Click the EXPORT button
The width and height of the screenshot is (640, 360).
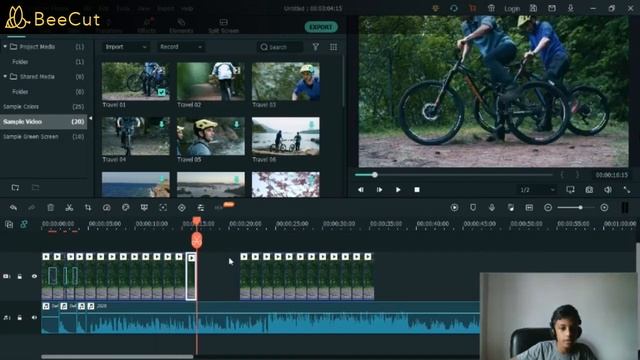[321, 27]
